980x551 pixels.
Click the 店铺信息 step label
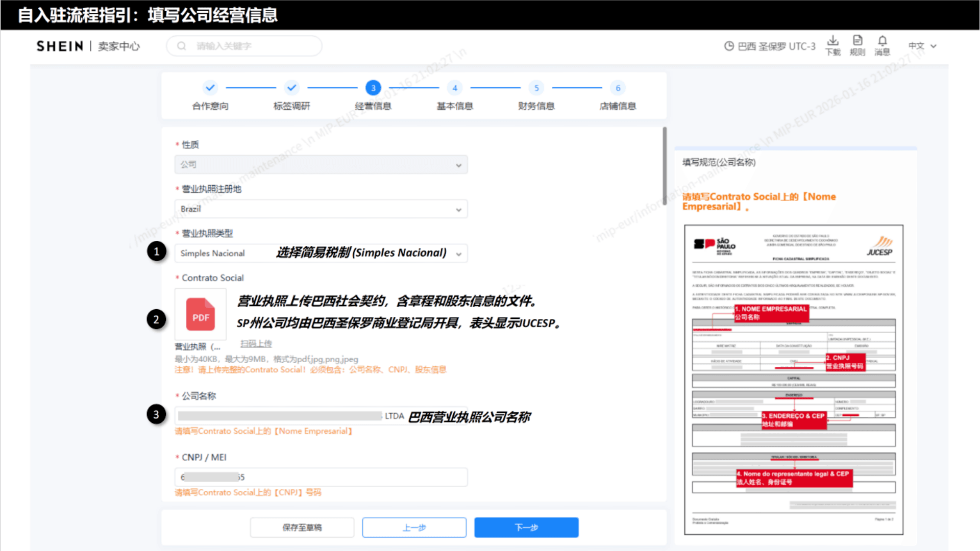pos(618,106)
